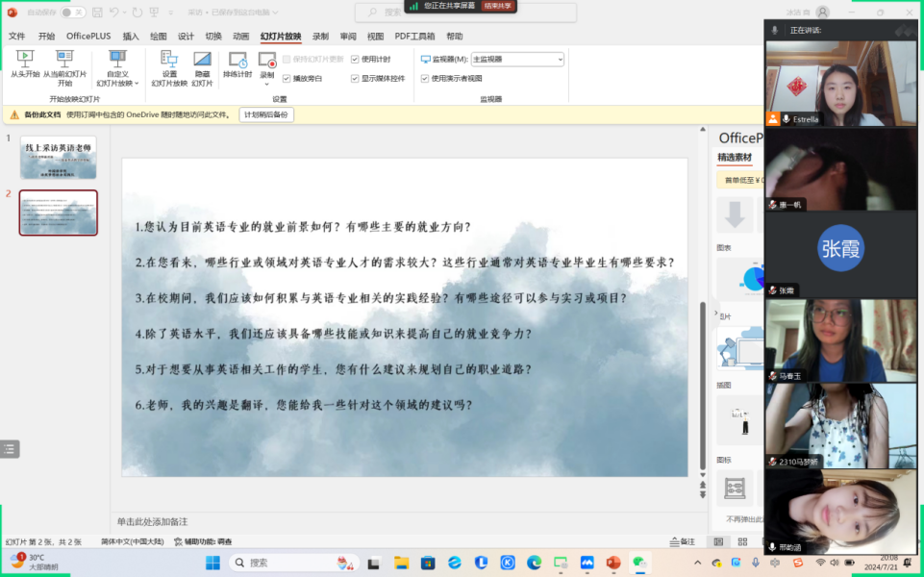
Task: Uncheck the 使用计时 checkbox
Action: pyautogui.click(x=355, y=59)
